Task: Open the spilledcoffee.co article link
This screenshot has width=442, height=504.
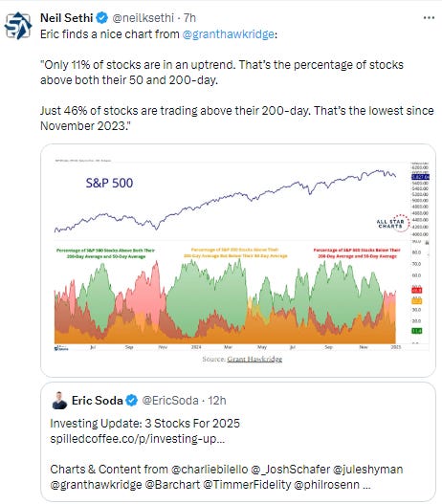Action: point(137,439)
